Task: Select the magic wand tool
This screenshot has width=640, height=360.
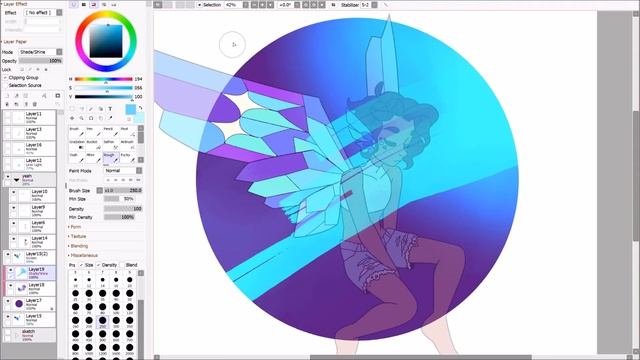Action: click(x=91, y=109)
